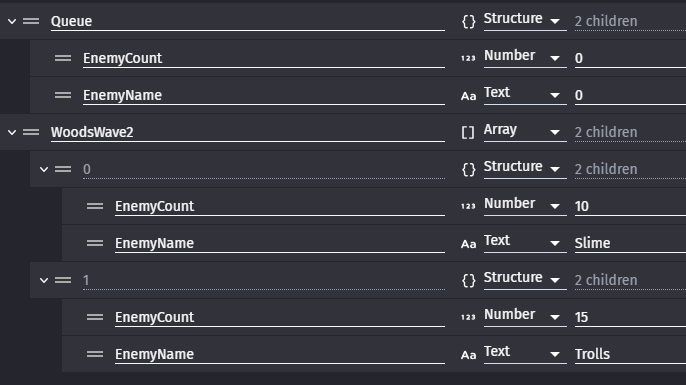Click "2 children" on array element 1
Screen dimensions: 686x385
(606, 280)
